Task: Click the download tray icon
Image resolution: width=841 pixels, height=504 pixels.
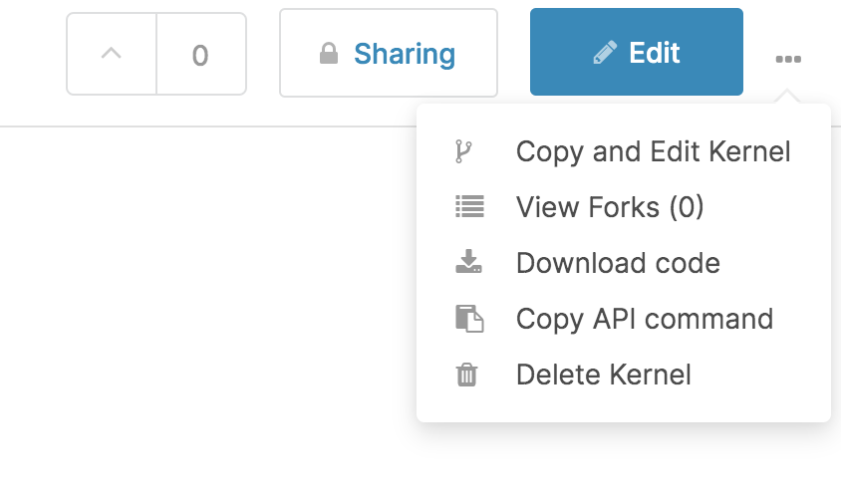Action: pos(468,261)
